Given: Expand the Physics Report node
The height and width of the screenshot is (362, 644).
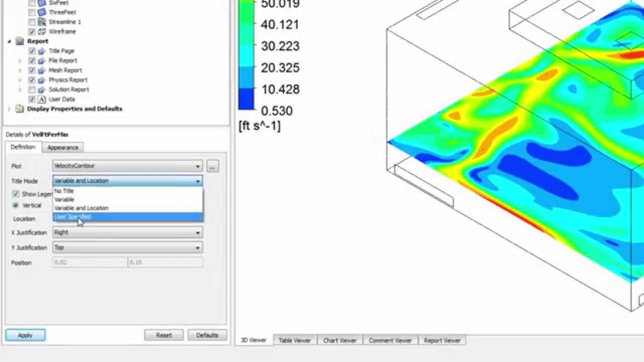Looking at the screenshot, I should tap(21, 79).
